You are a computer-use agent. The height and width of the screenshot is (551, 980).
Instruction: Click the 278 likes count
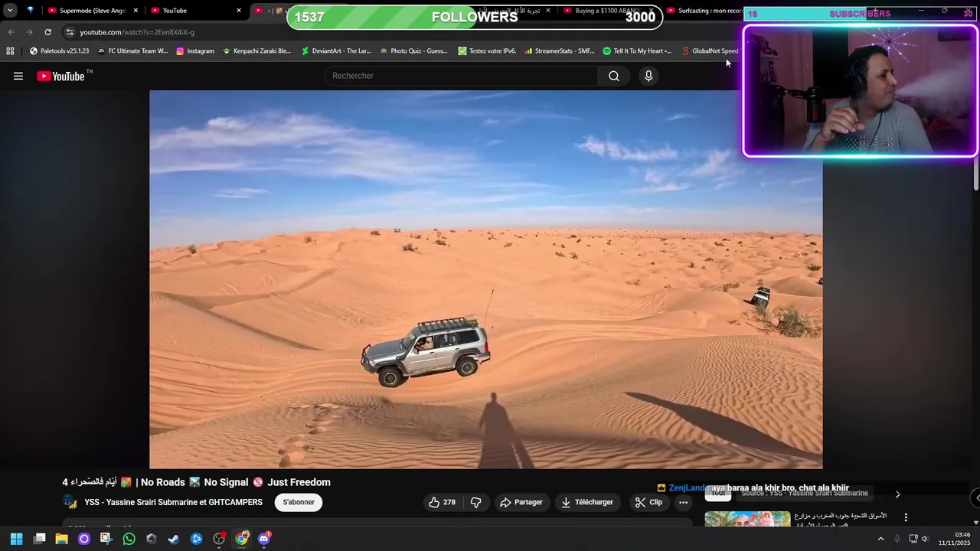coord(449,502)
